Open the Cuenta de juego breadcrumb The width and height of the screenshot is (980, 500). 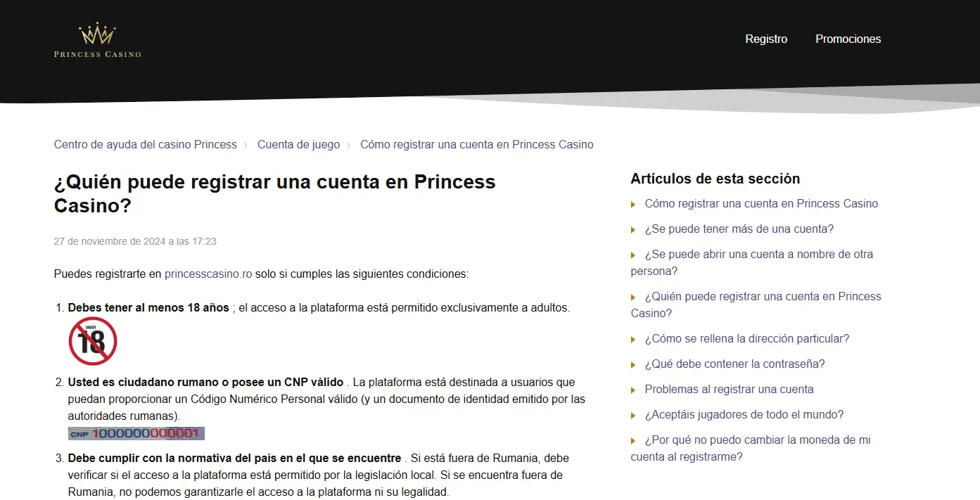[x=298, y=145]
